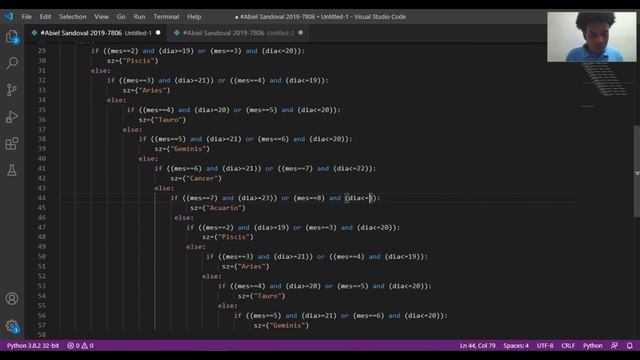640x360 pixels.
Task: Click the VS Code logo icon
Action: [9, 16]
